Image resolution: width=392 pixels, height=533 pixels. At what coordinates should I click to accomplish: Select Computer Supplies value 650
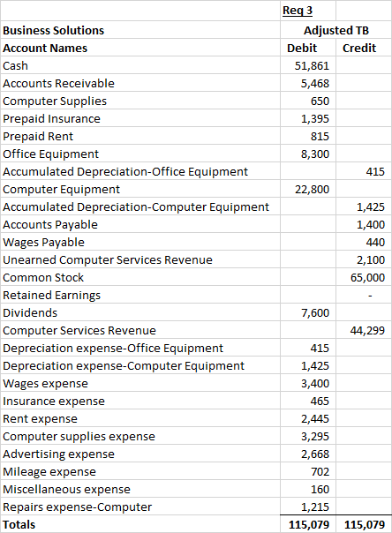click(x=320, y=101)
